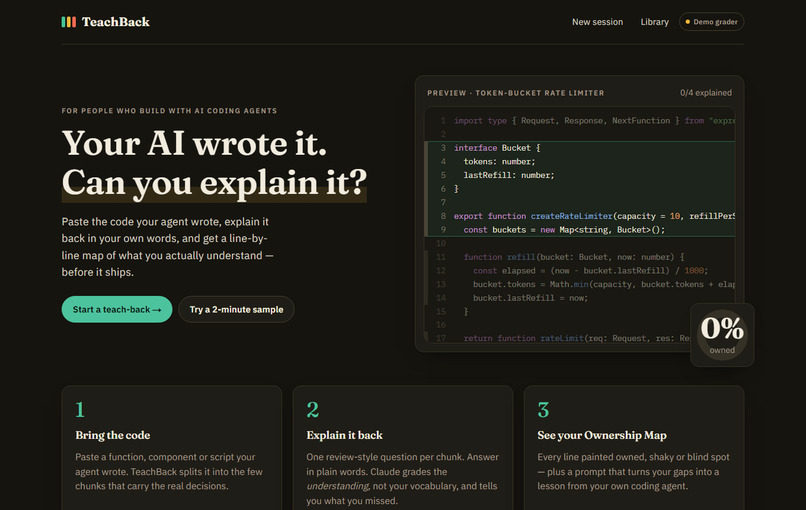Click the step number 1 card numeral
Screen dimensions: 806x510
[x=80, y=410]
